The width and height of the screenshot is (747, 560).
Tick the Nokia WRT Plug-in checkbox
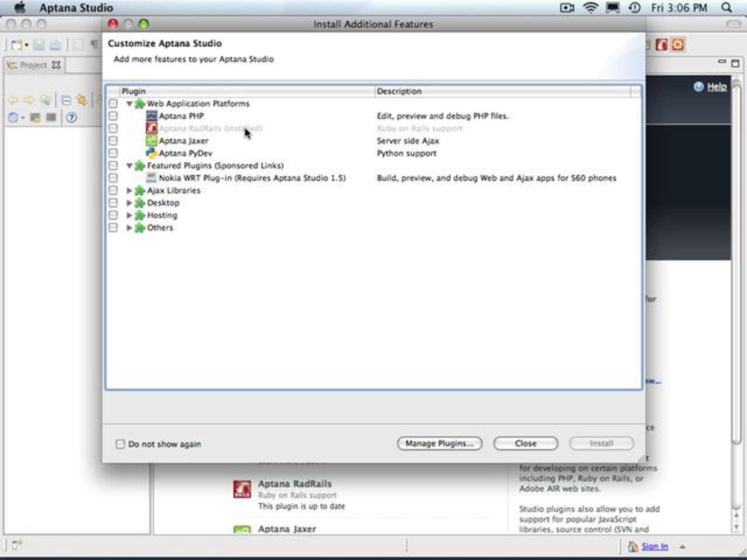(113, 178)
